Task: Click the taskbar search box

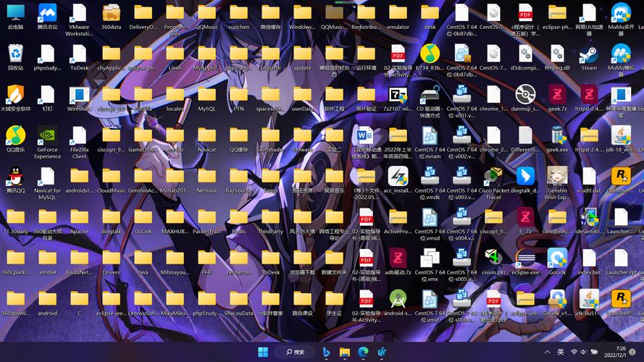Action: [x=296, y=352]
